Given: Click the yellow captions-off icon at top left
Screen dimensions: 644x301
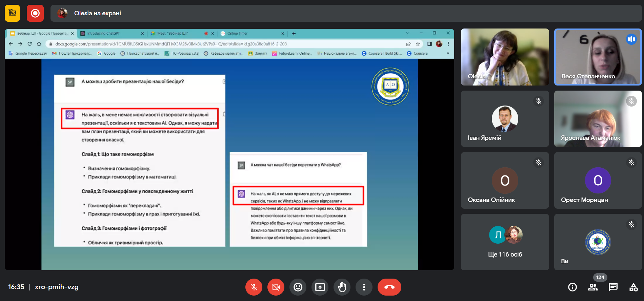Looking at the screenshot, I should click(x=13, y=13).
